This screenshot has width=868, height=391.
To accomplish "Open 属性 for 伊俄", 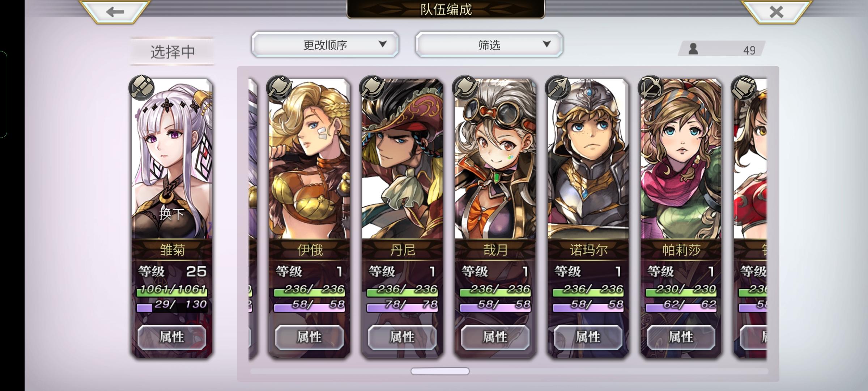I will pos(309,337).
